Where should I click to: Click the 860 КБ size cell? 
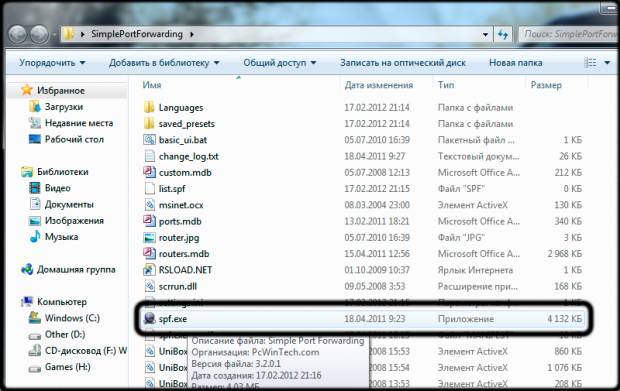[x=568, y=351]
